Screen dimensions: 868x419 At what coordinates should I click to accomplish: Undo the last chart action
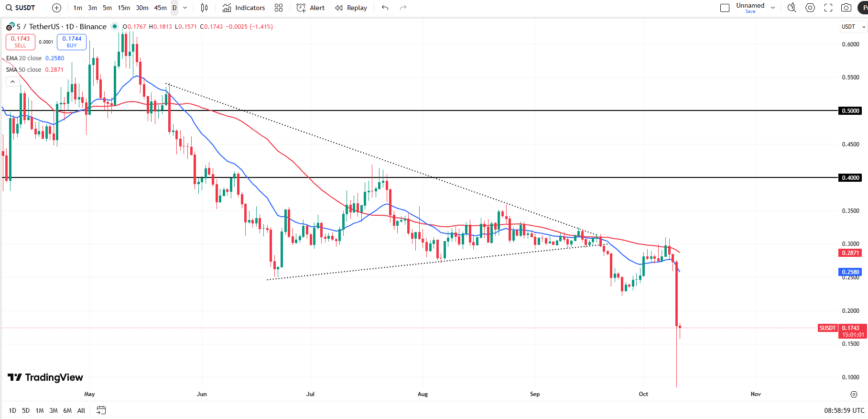coord(385,8)
